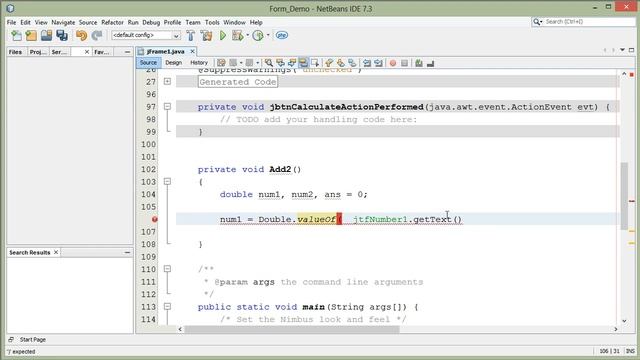640x360 pixels.
Task: Open the File menu
Action: pyautogui.click(x=11, y=22)
